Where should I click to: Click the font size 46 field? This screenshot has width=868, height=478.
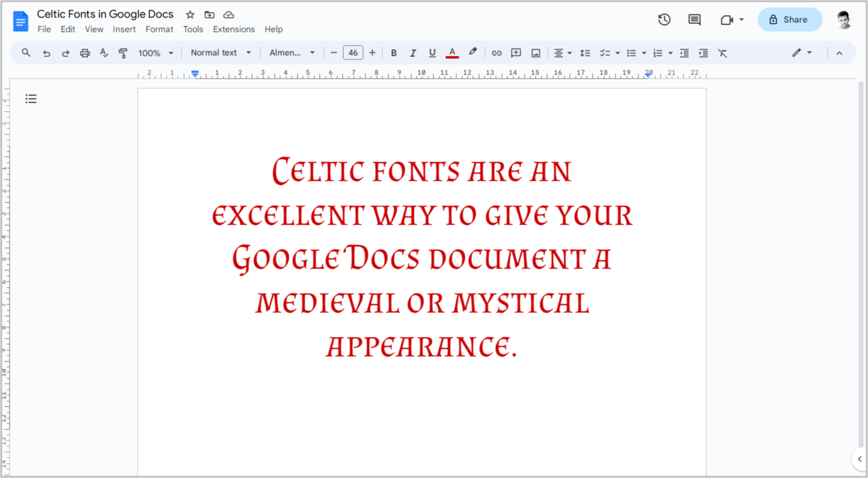pyautogui.click(x=353, y=53)
